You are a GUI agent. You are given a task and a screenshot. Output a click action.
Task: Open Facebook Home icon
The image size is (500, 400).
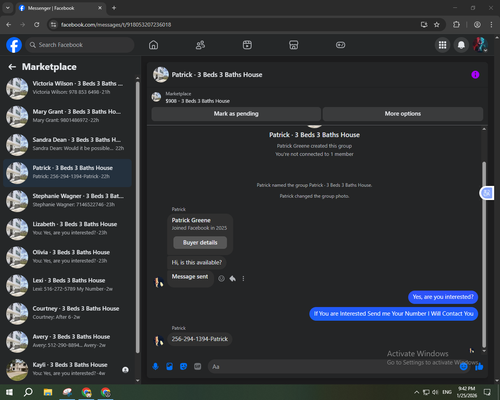153,45
